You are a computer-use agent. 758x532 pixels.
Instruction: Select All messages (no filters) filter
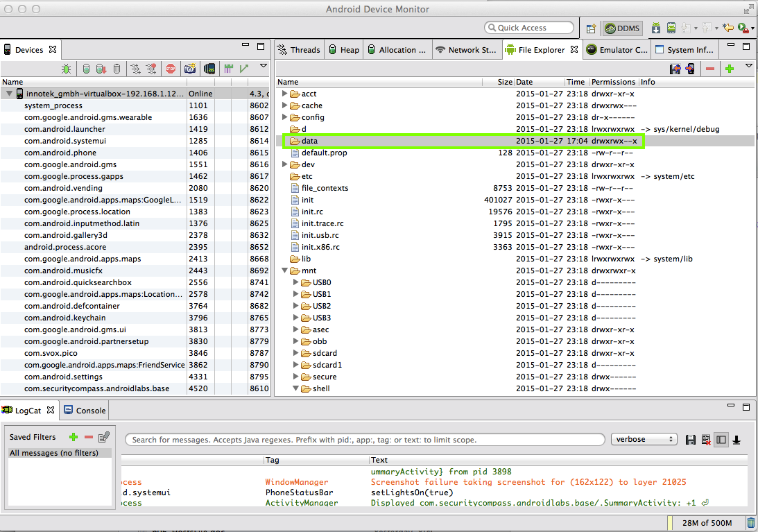[x=54, y=453]
